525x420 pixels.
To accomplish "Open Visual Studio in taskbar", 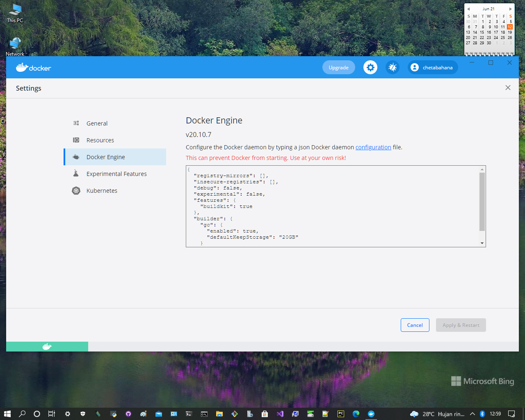I will click(280, 414).
